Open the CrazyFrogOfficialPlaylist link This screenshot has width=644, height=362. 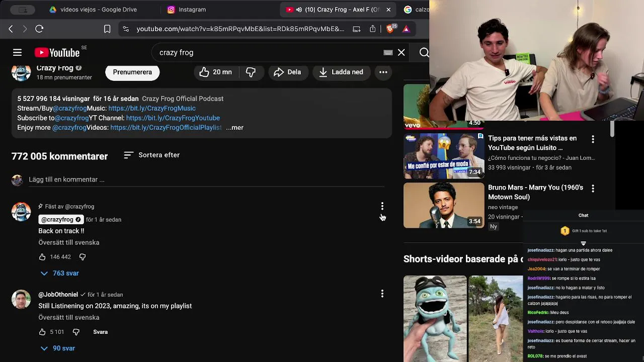[x=166, y=127]
